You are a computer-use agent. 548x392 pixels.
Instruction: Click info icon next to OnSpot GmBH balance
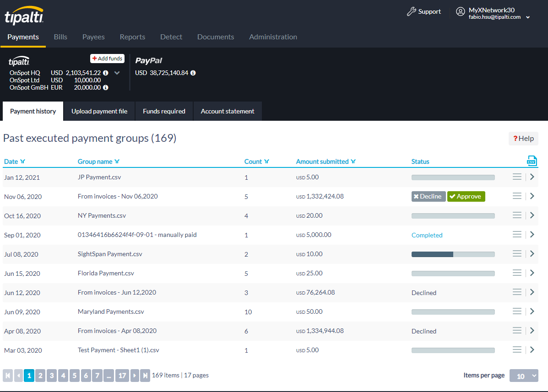[x=106, y=88]
